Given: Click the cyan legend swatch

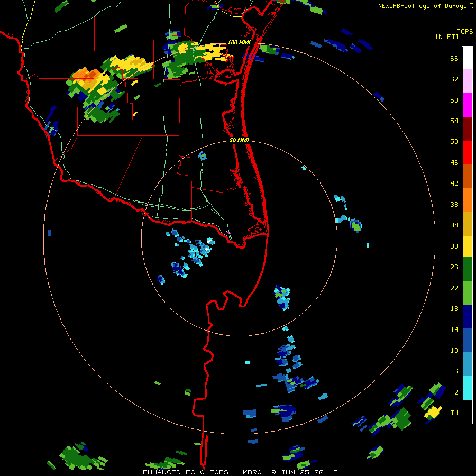Looking at the screenshot, I should click(467, 388).
